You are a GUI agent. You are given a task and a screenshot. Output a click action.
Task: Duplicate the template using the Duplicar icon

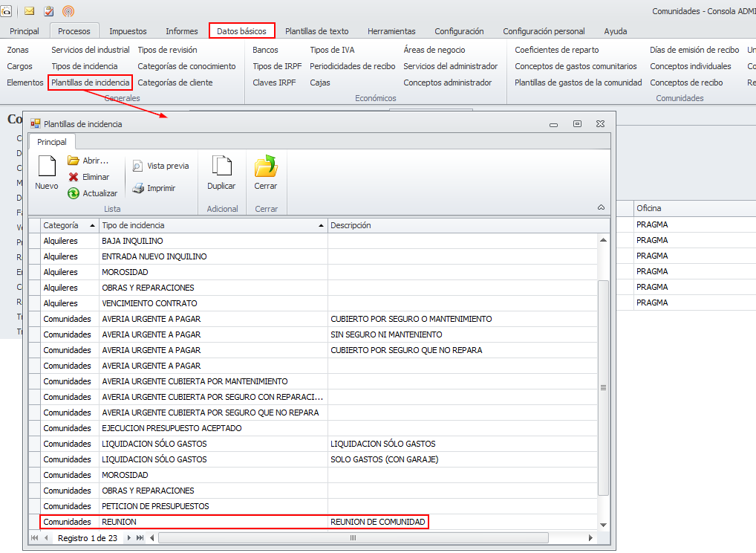click(221, 166)
